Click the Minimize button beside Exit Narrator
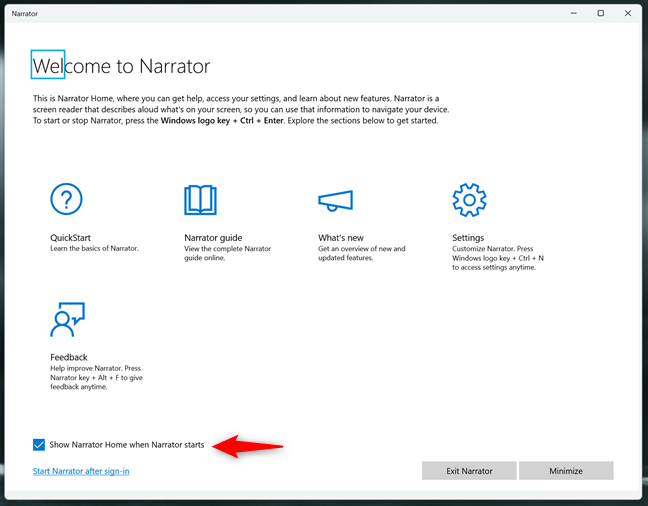The image size is (648, 506). pyautogui.click(x=566, y=471)
